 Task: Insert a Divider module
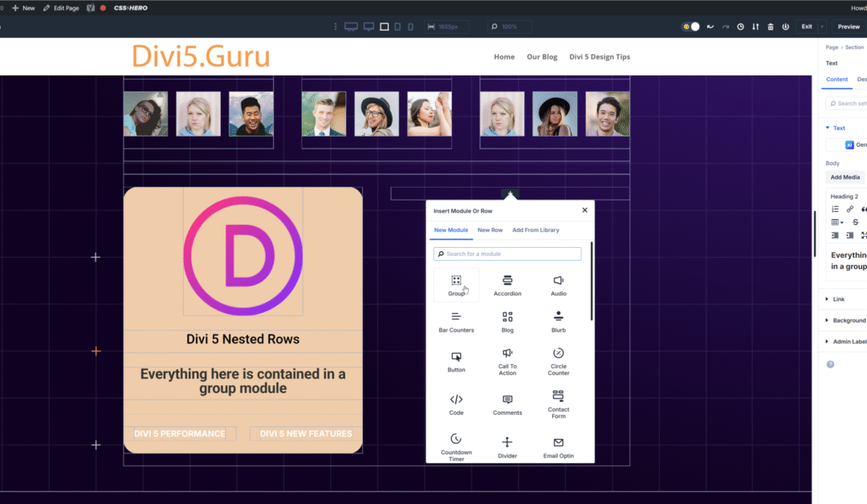tap(507, 447)
